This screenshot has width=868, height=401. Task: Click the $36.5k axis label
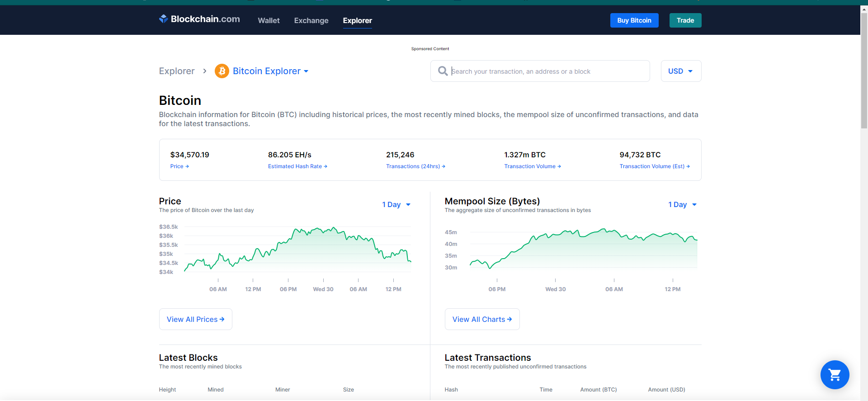[x=168, y=227]
